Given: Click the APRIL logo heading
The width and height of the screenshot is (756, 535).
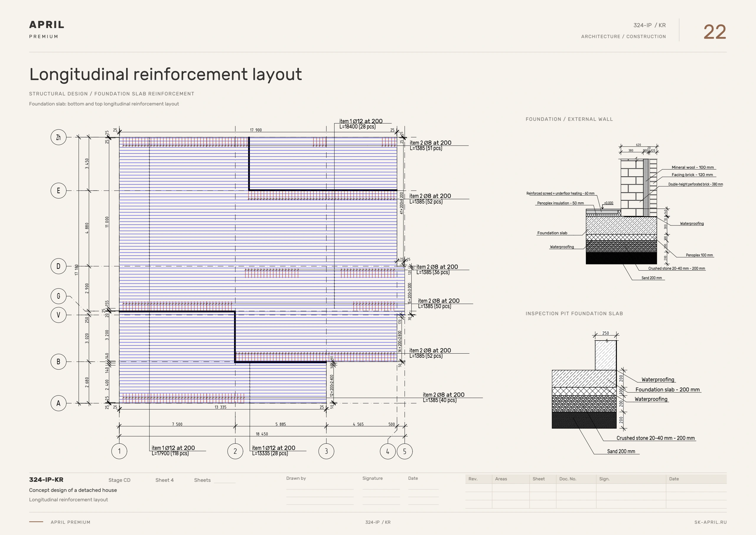Looking at the screenshot, I should [x=47, y=25].
